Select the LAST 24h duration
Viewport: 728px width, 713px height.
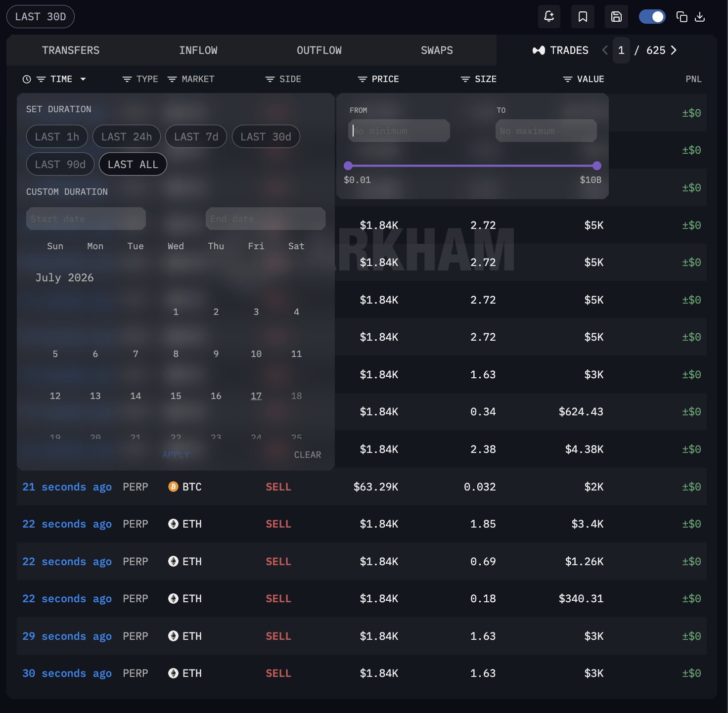(127, 136)
